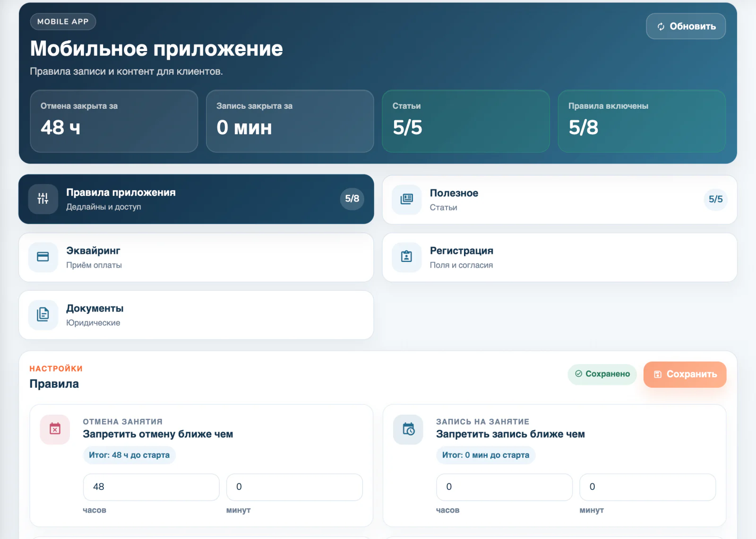Click the Сохранено status badge

(602, 374)
